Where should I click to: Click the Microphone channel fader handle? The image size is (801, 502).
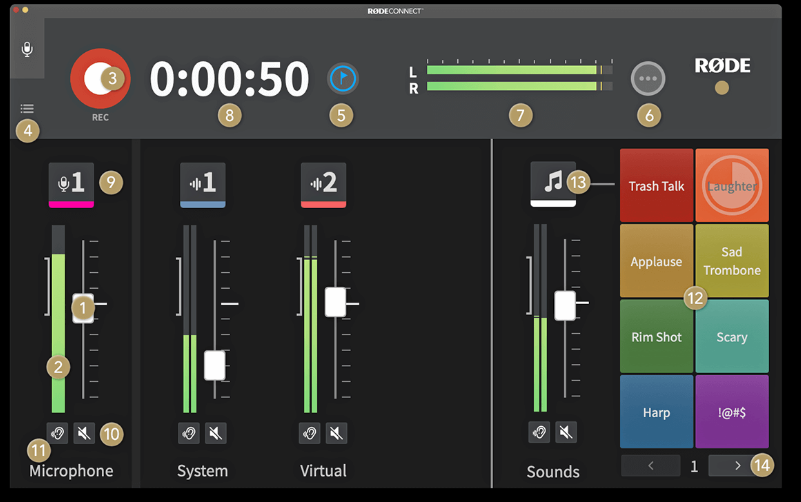tap(83, 308)
